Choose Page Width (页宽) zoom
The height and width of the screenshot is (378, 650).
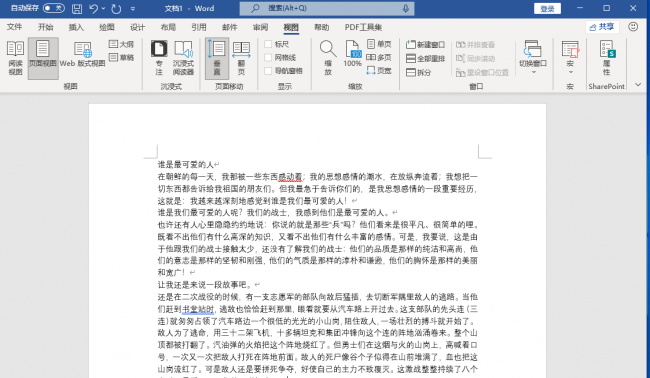379,70
